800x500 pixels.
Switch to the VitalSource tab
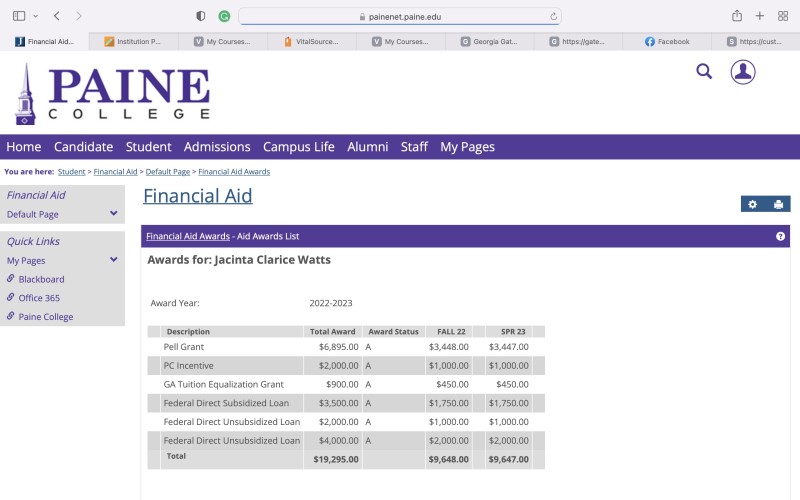tap(312, 42)
